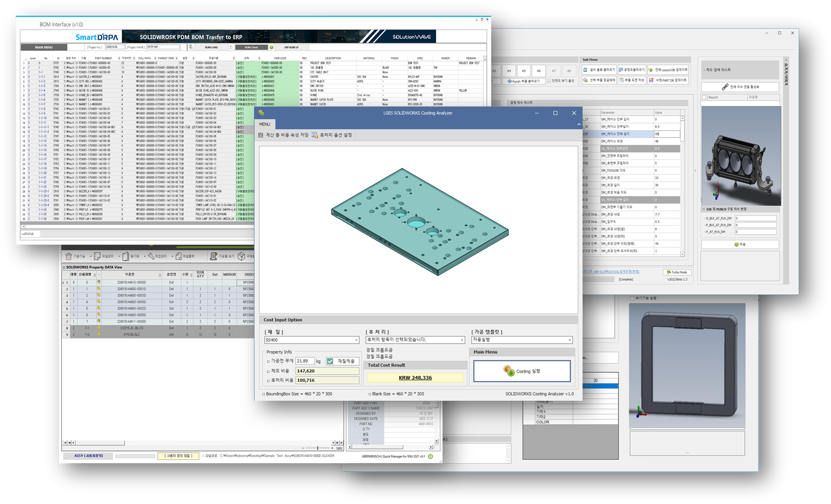Click the Excel export toolbar icon

pyautogui.click(x=179, y=256)
